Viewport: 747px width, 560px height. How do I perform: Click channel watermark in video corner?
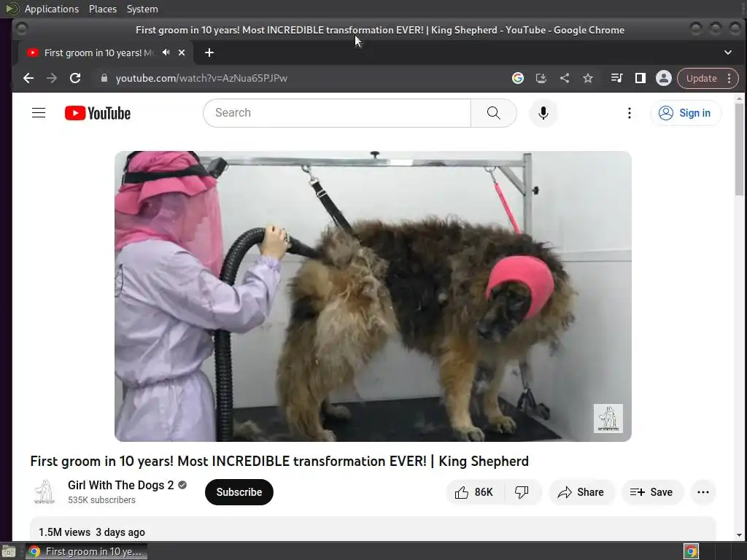(x=608, y=418)
